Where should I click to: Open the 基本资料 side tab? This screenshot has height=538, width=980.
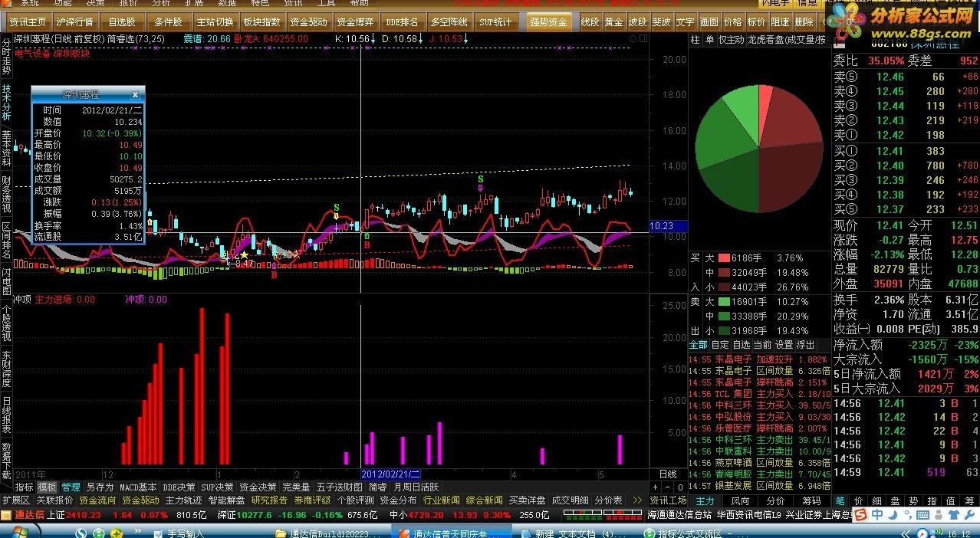6,148
